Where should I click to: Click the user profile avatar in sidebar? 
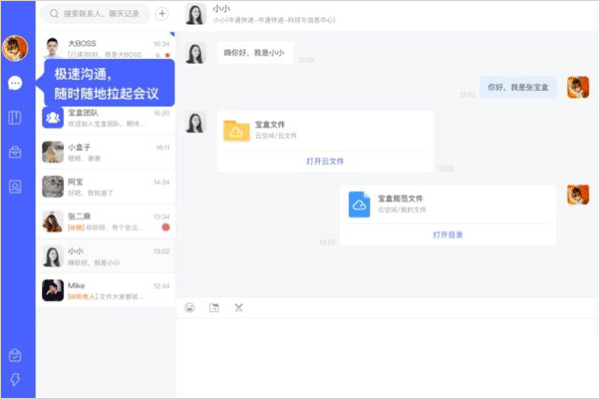coord(15,49)
